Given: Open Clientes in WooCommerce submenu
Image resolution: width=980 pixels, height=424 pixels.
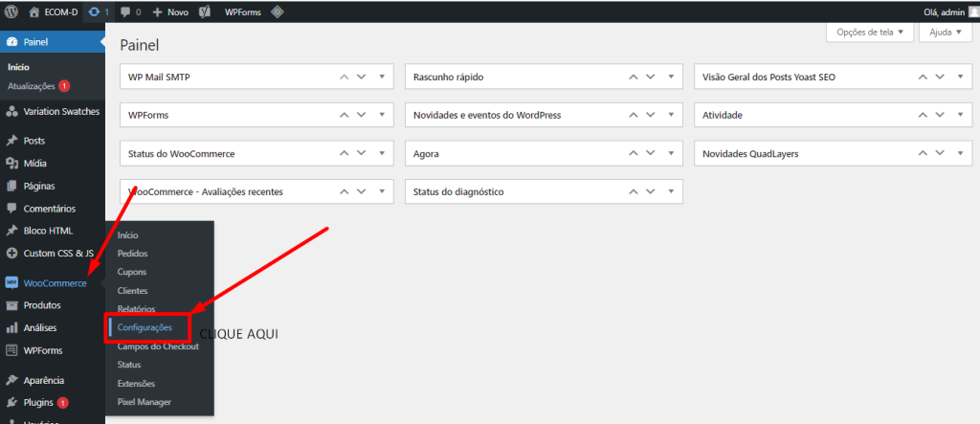Looking at the screenshot, I should coord(132,291).
